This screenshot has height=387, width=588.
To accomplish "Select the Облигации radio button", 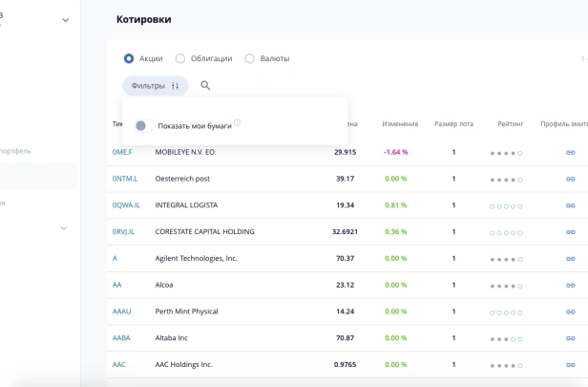I will (x=180, y=58).
